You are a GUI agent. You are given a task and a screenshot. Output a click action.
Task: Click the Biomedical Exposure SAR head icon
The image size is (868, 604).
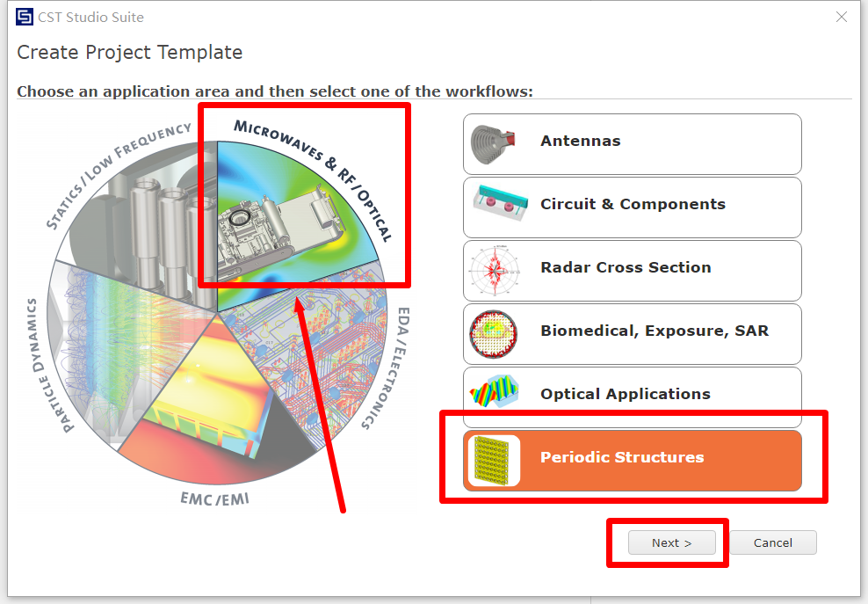click(x=494, y=333)
